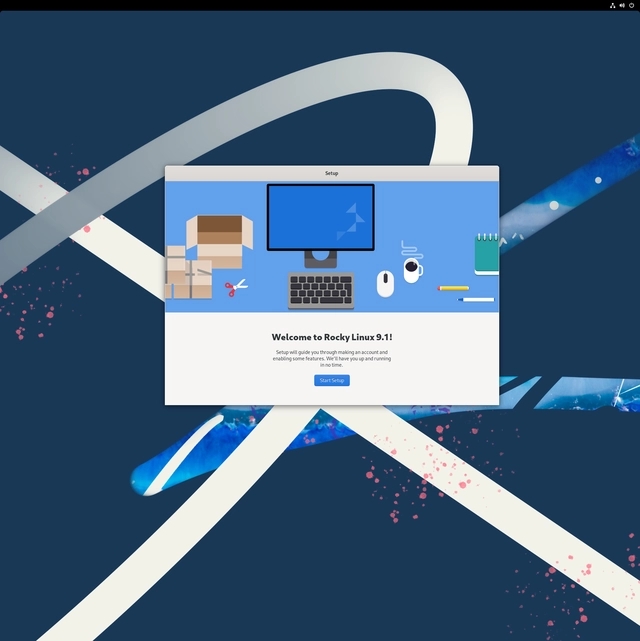
Task: Click the red-handled scissors illustration
Action: pyautogui.click(x=235, y=288)
